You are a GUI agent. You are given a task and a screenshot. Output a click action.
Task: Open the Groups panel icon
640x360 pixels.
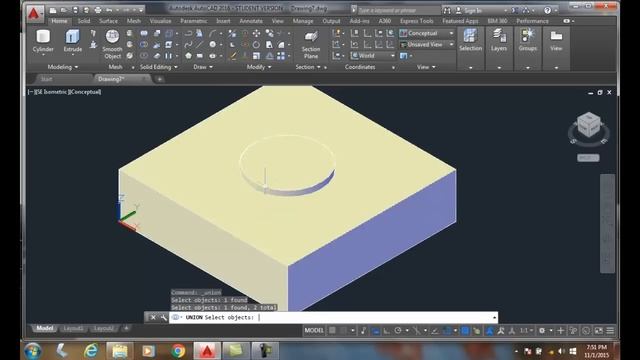(527, 36)
